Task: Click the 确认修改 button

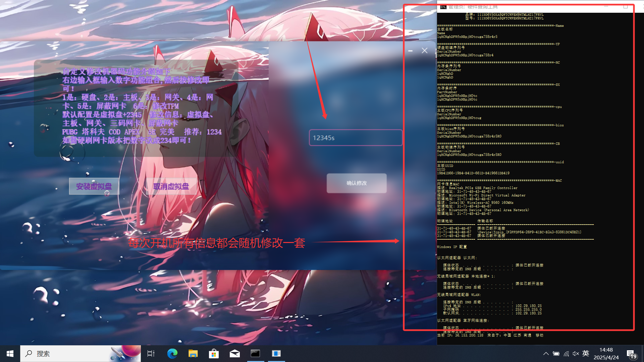Action: pyautogui.click(x=357, y=183)
